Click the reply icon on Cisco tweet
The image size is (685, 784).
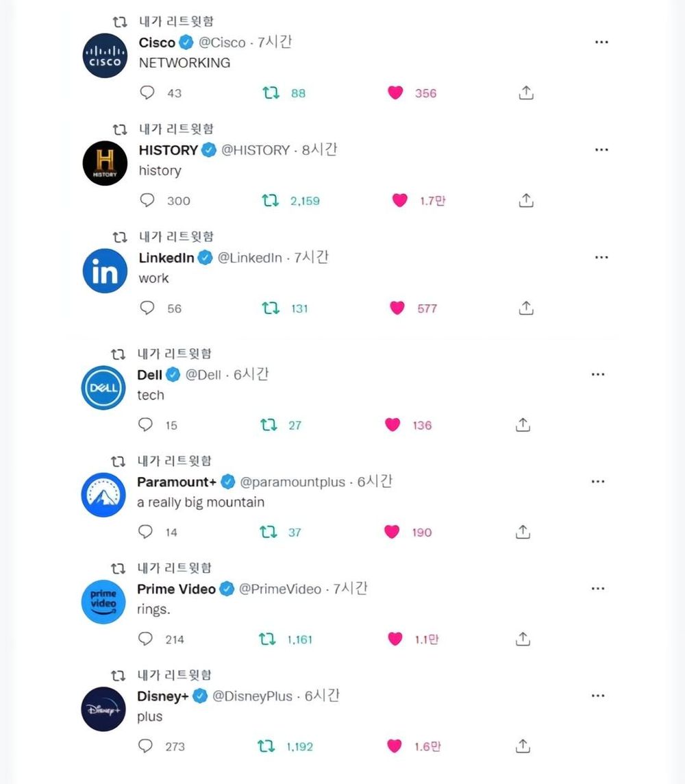pos(147,93)
